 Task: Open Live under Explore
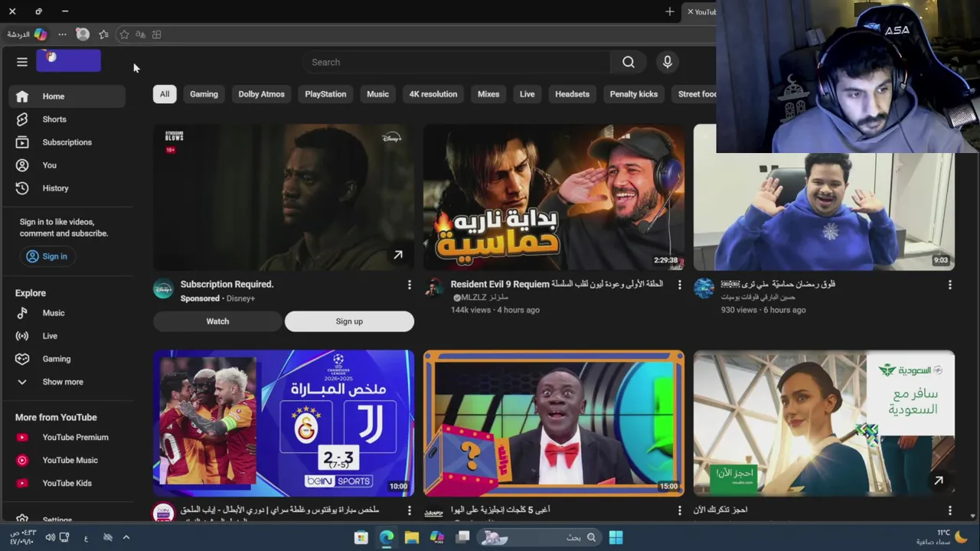67,336
